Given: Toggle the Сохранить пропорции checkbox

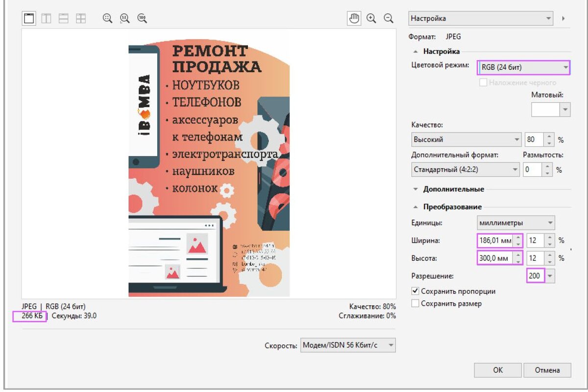Looking at the screenshot, I should point(416,291).
